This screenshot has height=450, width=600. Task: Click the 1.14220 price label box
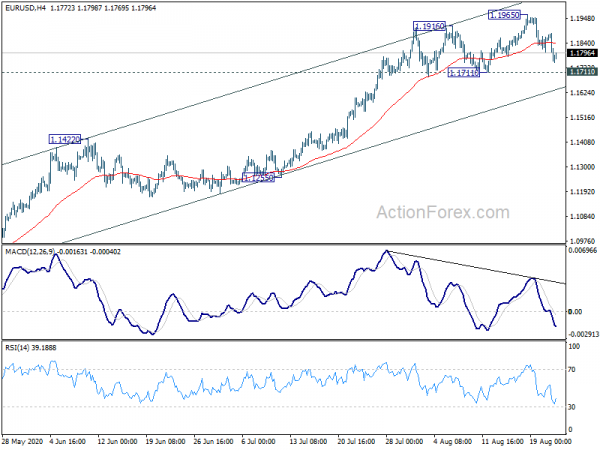[x=65, y=139]
